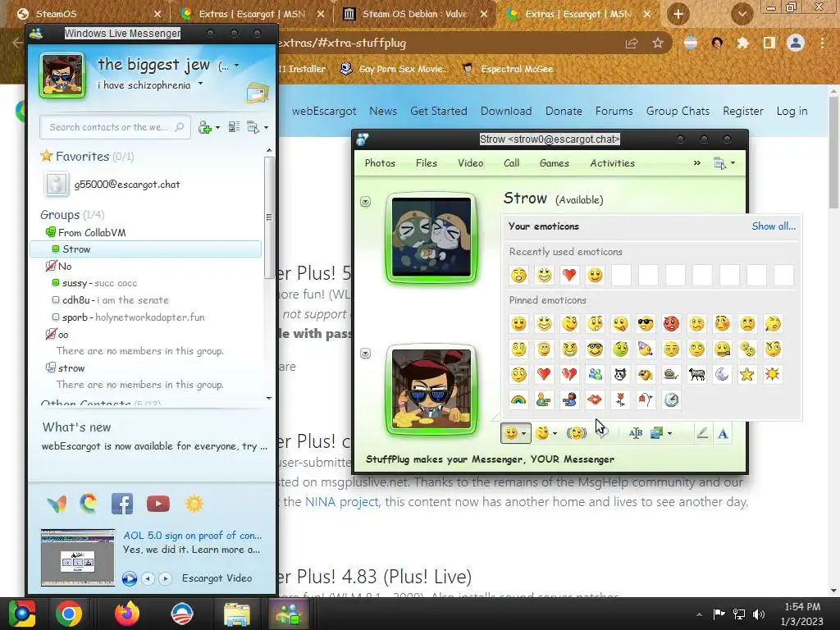Select the sun emoticon in pinned emoticons
Image resolution: width=840 pixels, height=630 pixels.
773,374
